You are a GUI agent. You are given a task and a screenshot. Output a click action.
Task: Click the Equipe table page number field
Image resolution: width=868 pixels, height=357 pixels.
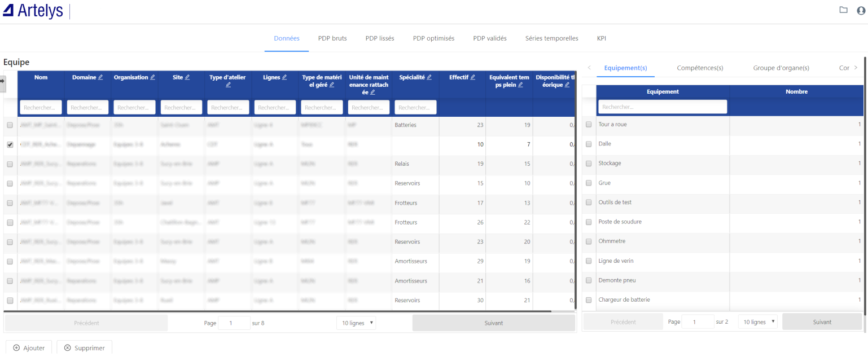(234, 323)
